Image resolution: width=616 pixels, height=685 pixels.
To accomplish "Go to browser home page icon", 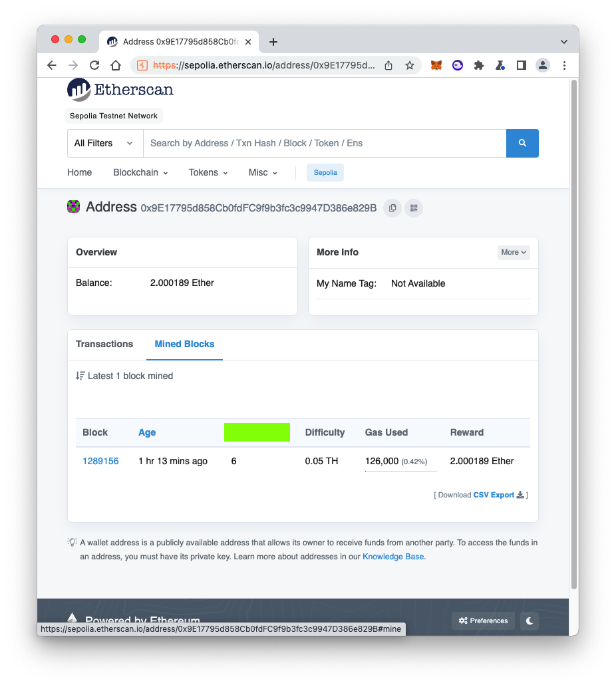I will click(116, 66).
